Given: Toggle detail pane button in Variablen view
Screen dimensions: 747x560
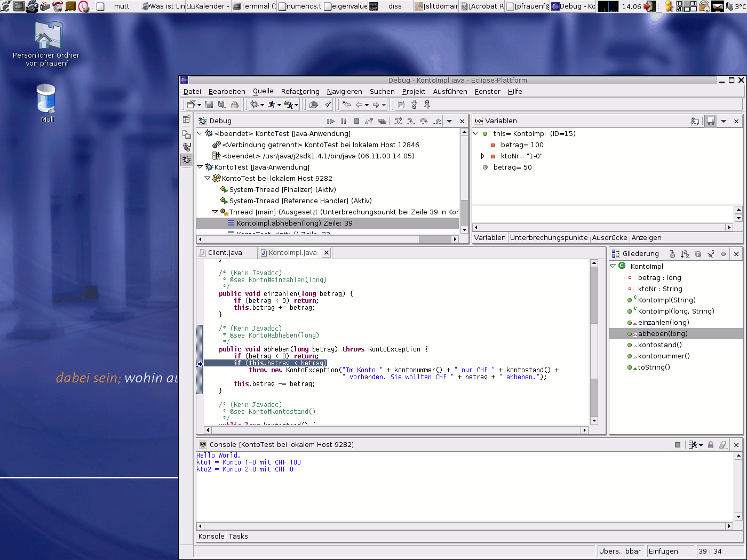Looking at the screenshot, I should tap(710, 121).
